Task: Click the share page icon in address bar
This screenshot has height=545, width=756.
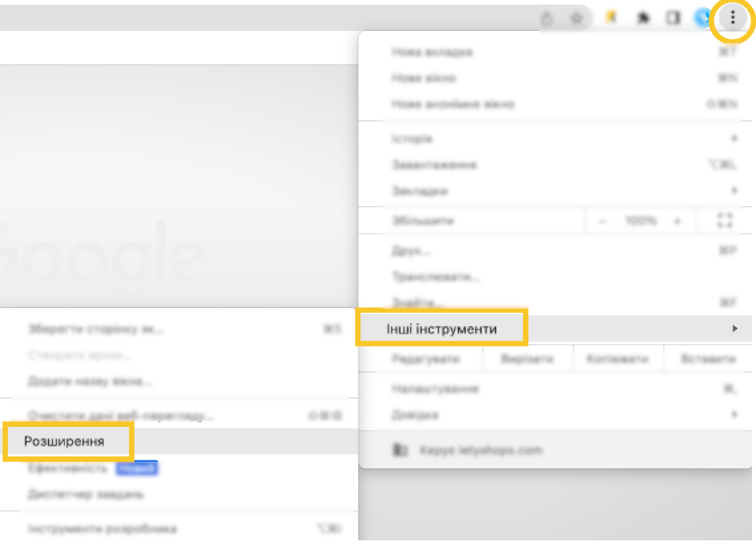Action: [x=547, y=19]
